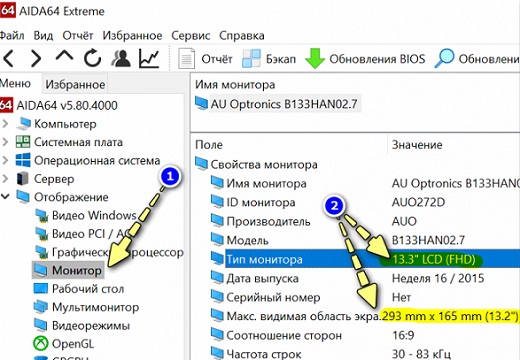Click the Отчёт report document icon
The image size is (520, 360).
tap(186, 59)
